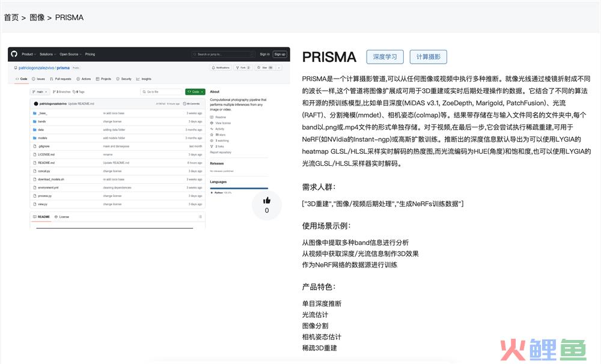Click the thumbs-up like icon

pos(267,201)
